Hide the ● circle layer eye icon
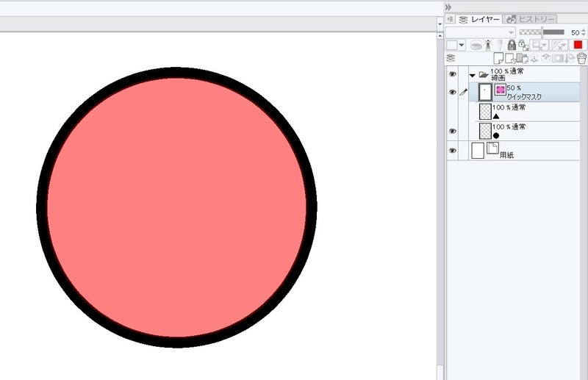 [x=453, y=131]
